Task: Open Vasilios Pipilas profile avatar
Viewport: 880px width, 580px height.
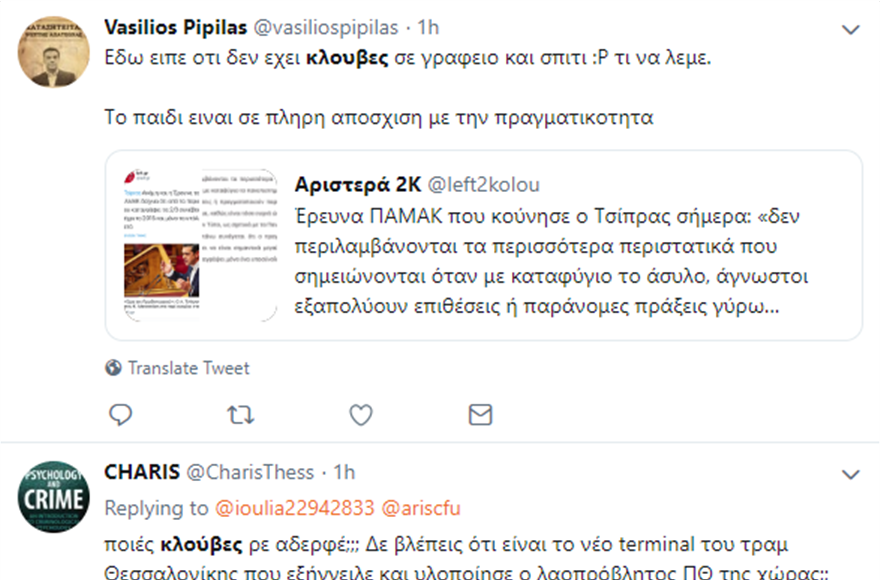Action: 54,51
